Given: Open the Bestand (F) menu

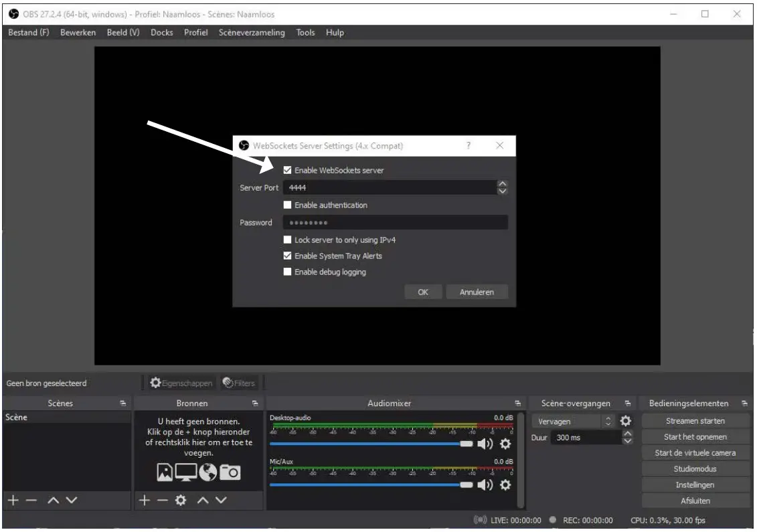Looking at the screenshot, I should [29, 32].
